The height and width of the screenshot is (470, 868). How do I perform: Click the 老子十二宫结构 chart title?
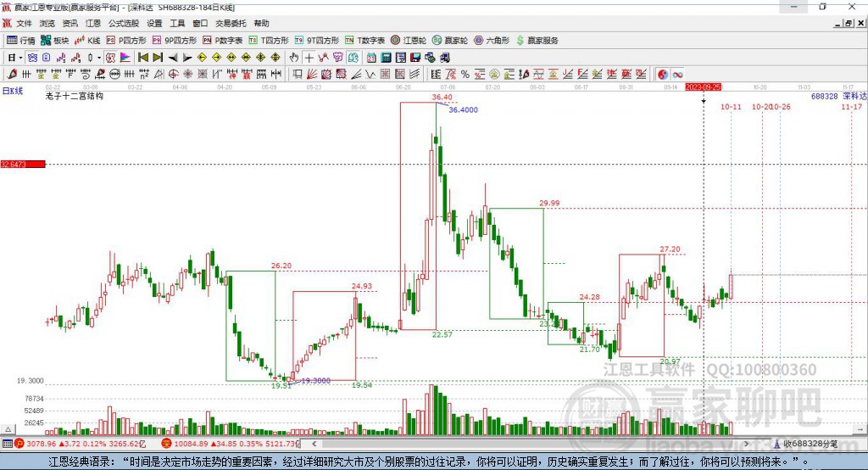point(75,96)
